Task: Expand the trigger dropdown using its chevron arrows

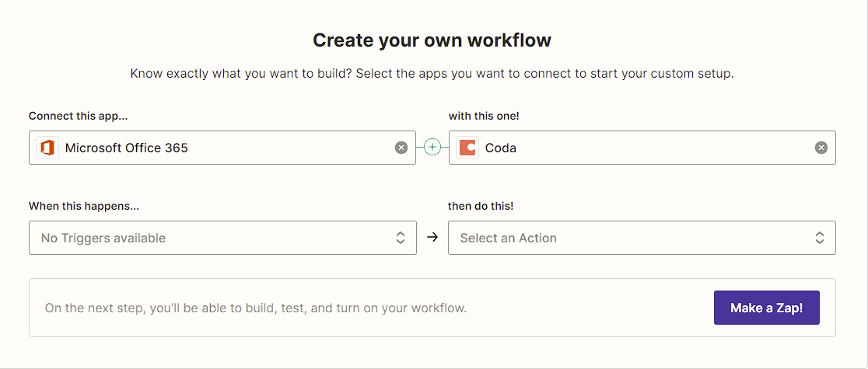Action: (x=401, y=238)
